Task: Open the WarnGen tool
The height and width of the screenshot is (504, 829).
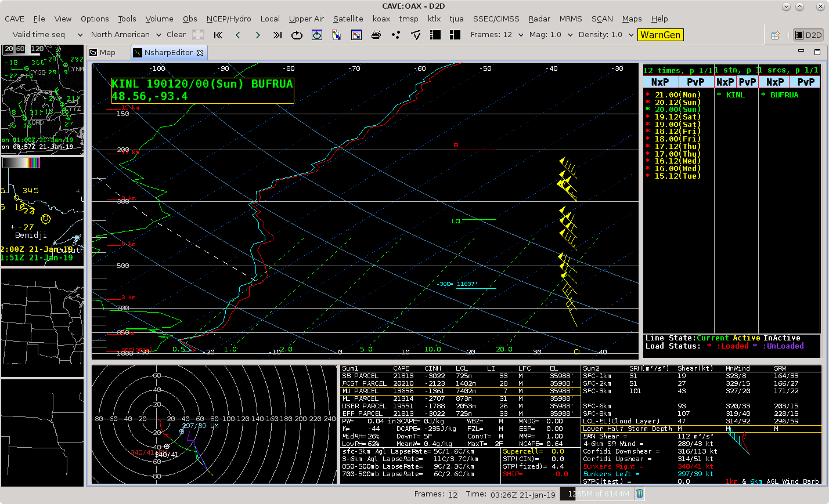Action: [x=661, y=35]
